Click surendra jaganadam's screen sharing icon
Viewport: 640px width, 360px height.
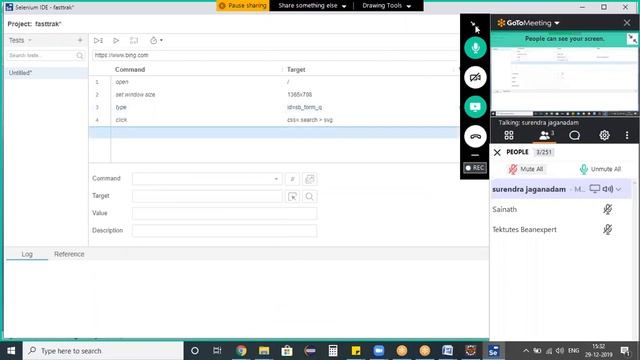595,189
